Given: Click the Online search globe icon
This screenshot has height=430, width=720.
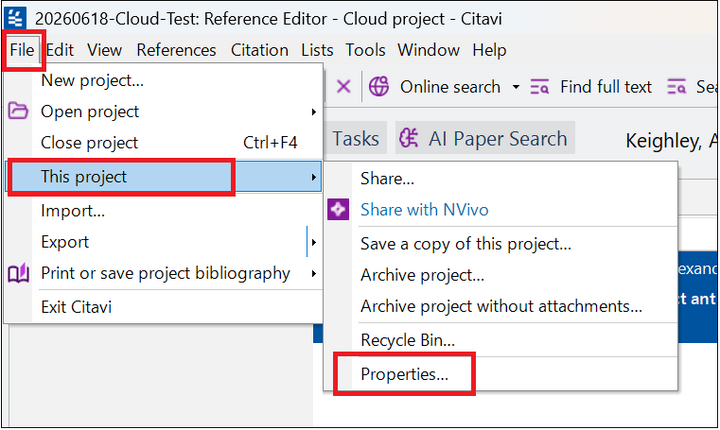Looking at the screenshot, I should (379, 86).
